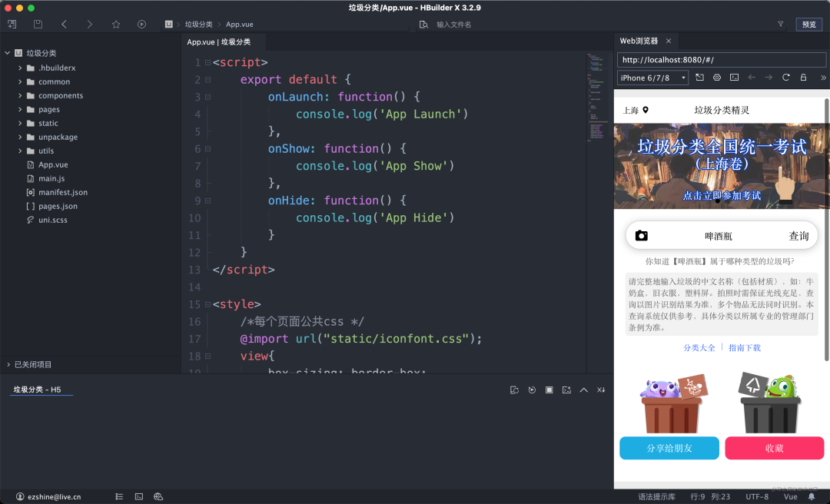
Task: Select the Web浏览器 browser tab
Action: (639, 41)
